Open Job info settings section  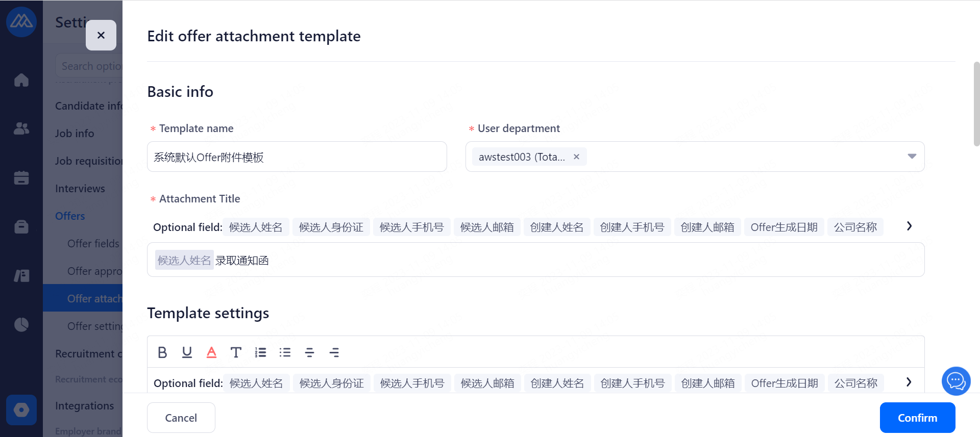(75, 134)
